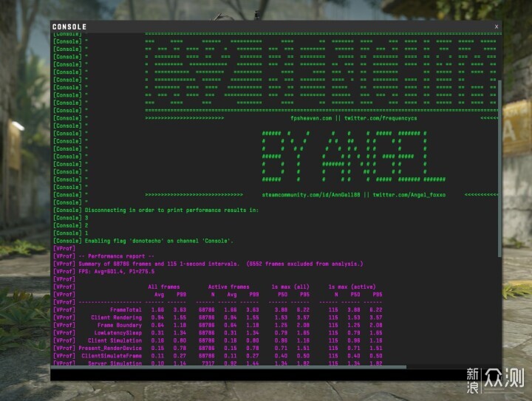The height and width of the screenshot is (401, 532).
Task: Select the 'Disconnecting in order to print' line
Action: pos(171,210)
